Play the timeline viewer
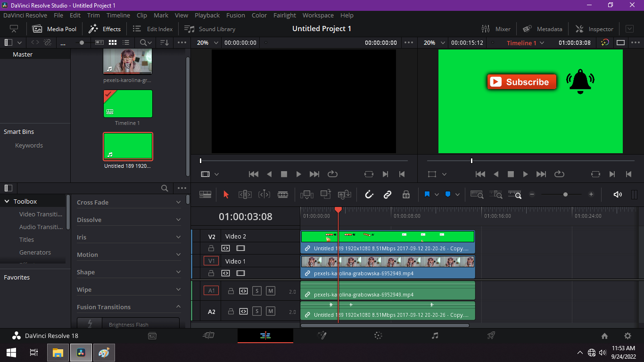Screen dimensions: 644x362 click(x=525, y=174)
